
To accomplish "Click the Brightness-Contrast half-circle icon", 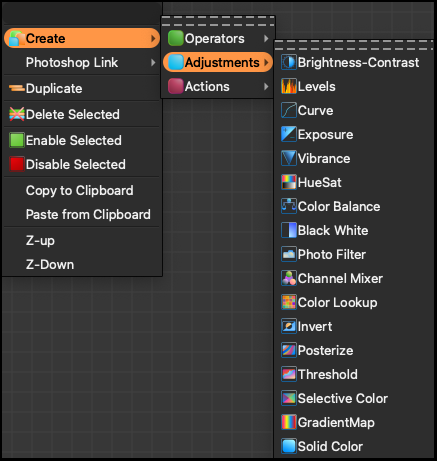I will pos(289,62).
